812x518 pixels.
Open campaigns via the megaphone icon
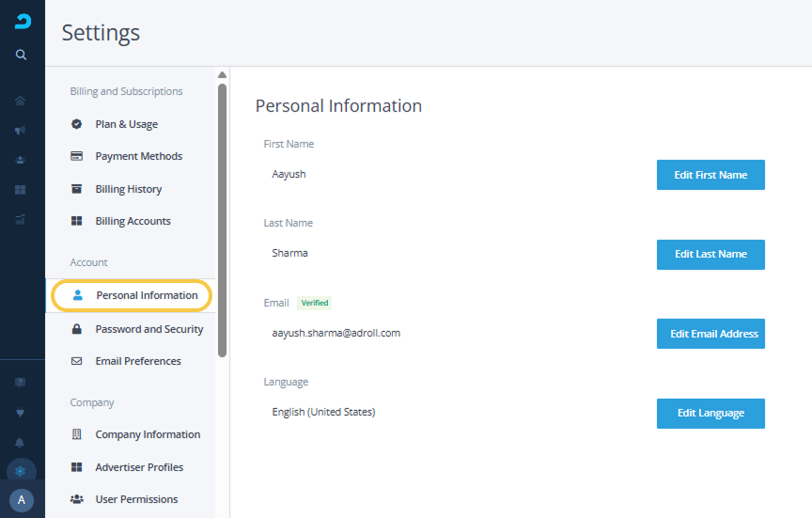21,131
